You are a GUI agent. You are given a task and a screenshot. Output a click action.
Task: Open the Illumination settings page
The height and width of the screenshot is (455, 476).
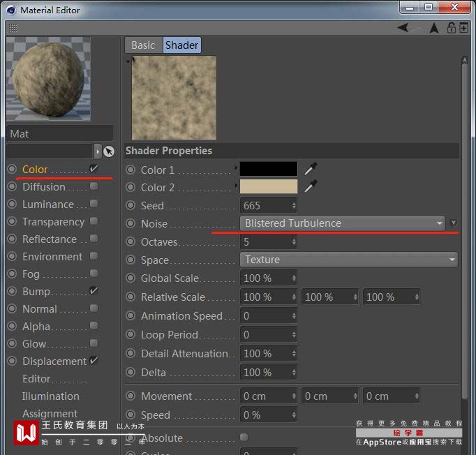coord(51,396)
